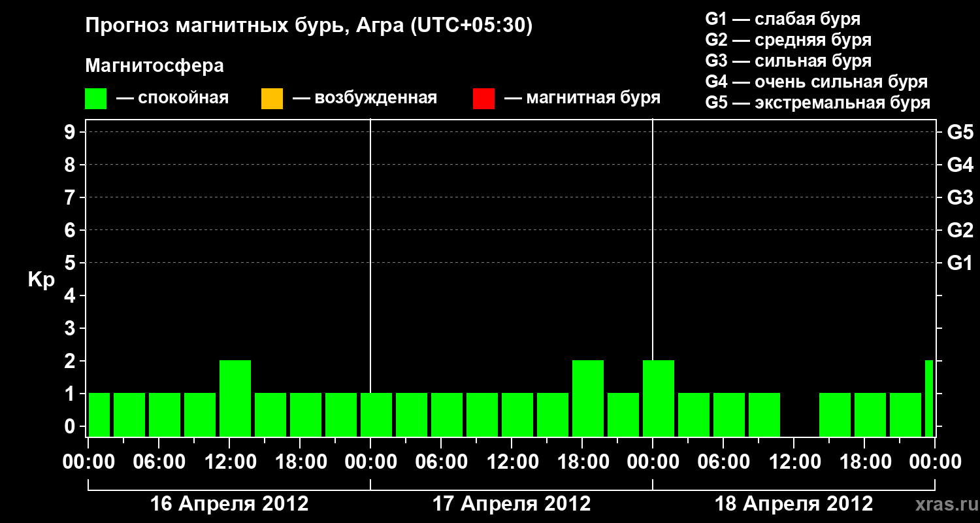The width and height of the screenshot is (980, 523).
Task: Click the '06:00' time label above 18 Апреля
Action: pos(723,462)
